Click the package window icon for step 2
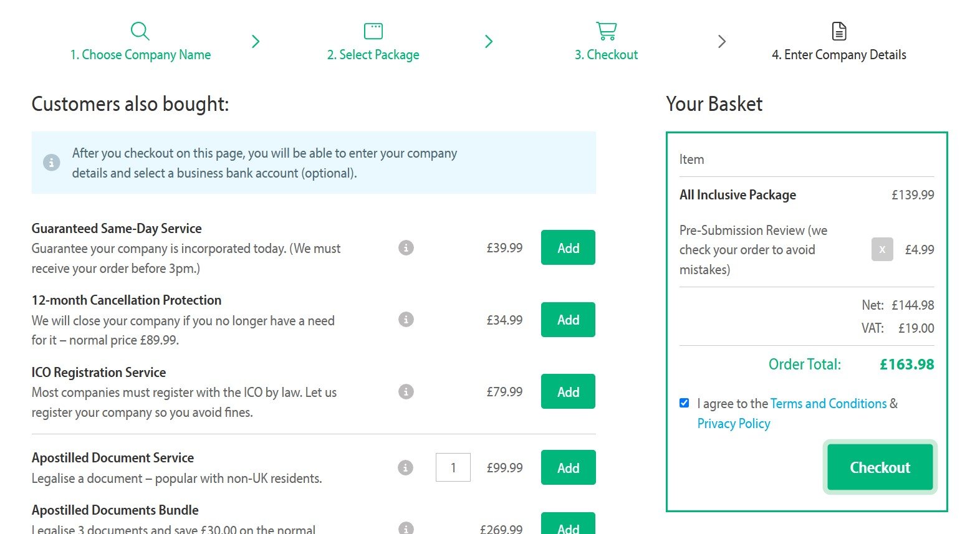 (x=373, y=31)
